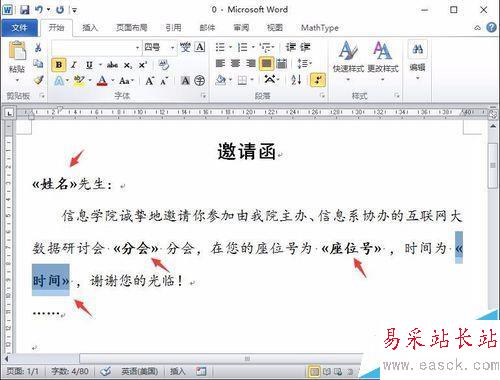Paste clipboard contents with 粘贴 icon
500x380 pixels.
pos(17,51)
